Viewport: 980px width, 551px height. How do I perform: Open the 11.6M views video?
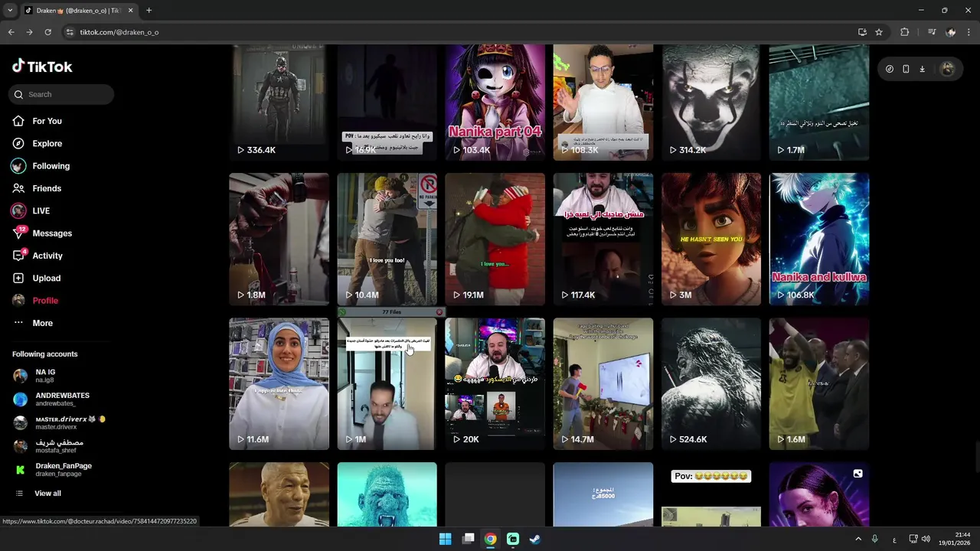tap(279, 383)
